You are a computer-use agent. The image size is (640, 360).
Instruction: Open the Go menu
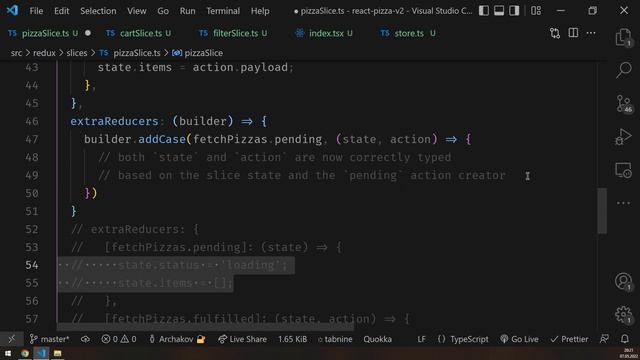163,11
